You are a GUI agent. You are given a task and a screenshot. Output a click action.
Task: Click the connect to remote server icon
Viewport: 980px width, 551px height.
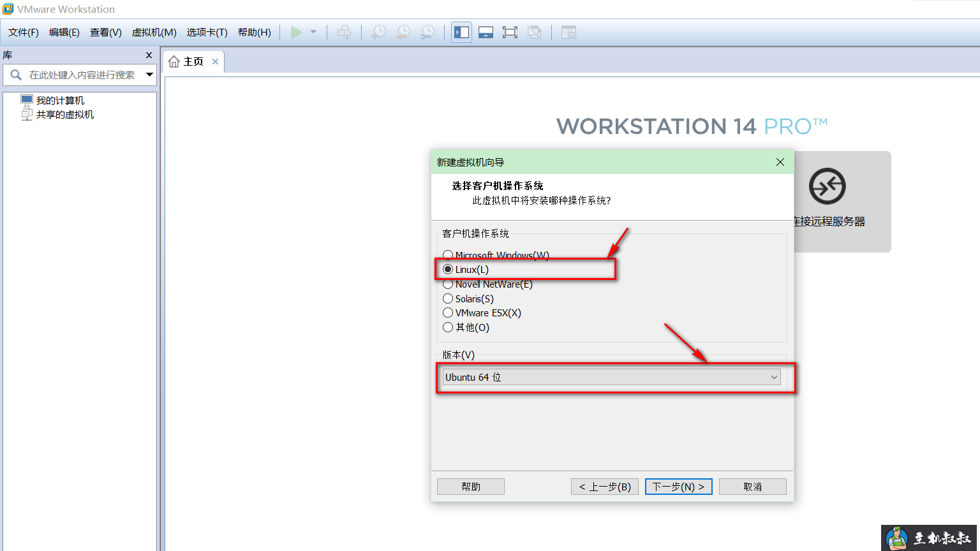click(827, 186)
